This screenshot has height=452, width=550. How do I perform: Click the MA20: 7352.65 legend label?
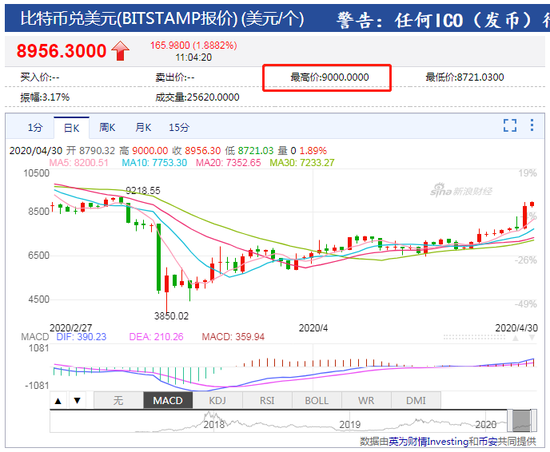coord(228,163)
